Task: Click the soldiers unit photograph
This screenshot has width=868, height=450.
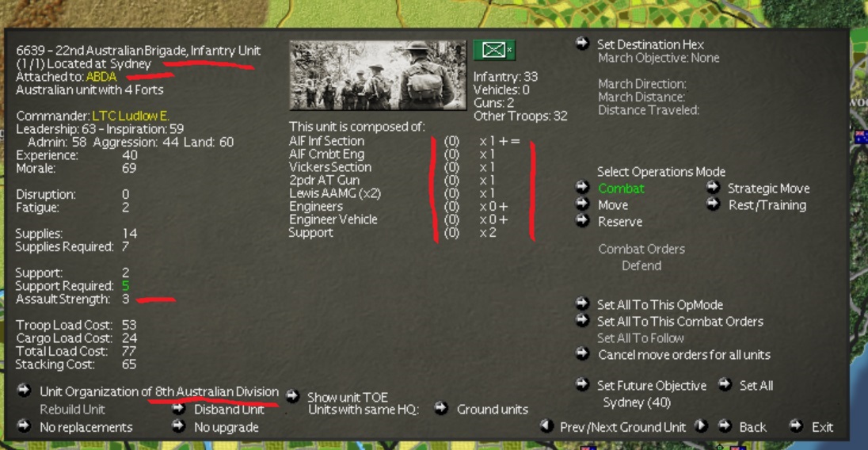Action: coord(378,75)
